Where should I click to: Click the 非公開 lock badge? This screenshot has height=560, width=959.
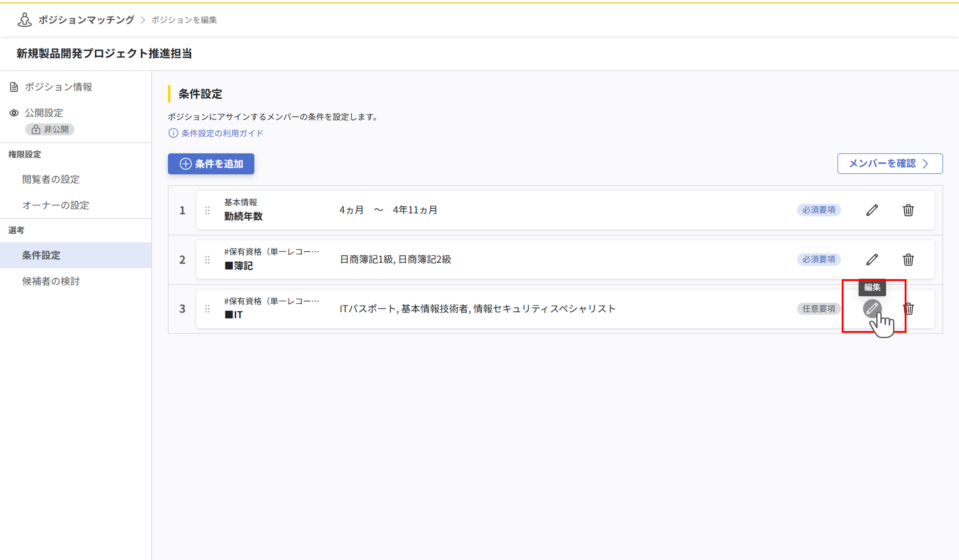point(50,129)
